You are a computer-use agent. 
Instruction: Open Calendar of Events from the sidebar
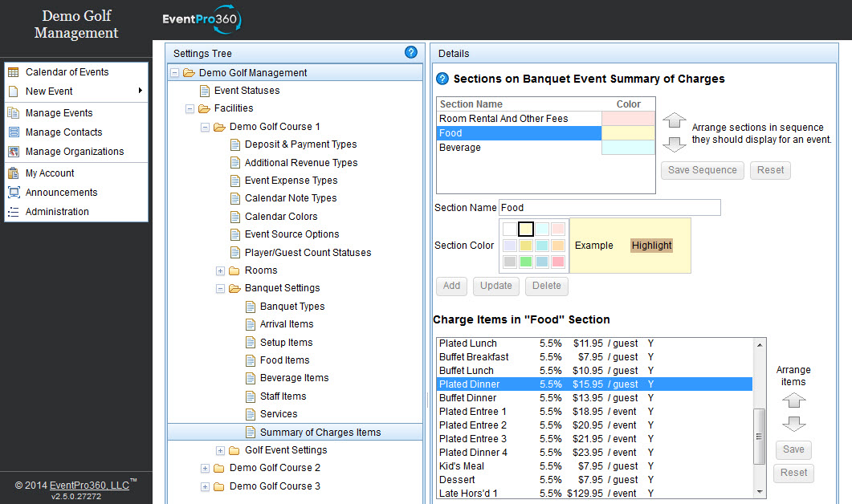pos(67,72)
